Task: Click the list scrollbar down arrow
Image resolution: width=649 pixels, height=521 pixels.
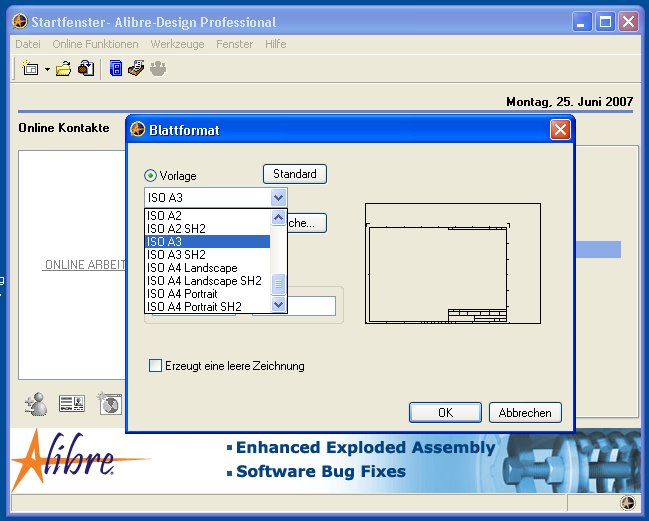Action: tap(279, 305)
